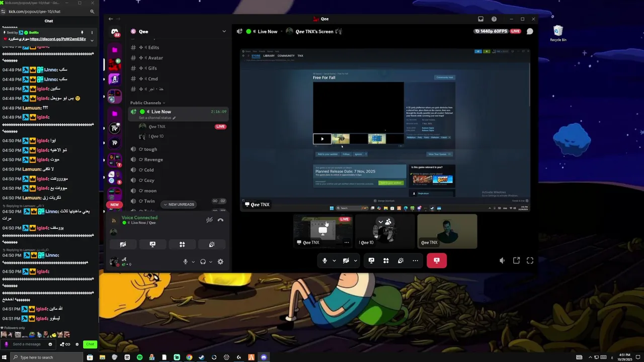This screenshot has height=362, width=644.
Task: Open more options in call control bar
Action: pyautogui.click(x=415, y=260)
